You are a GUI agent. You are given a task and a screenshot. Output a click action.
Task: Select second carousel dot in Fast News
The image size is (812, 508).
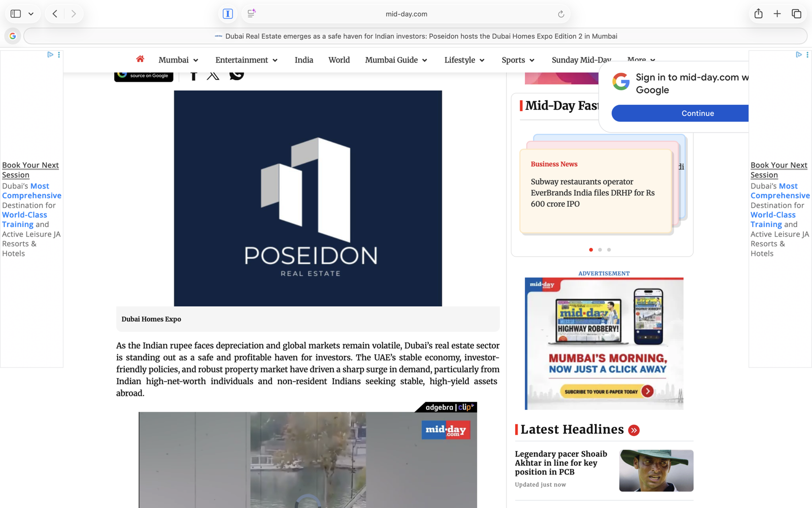click(600, 249)
